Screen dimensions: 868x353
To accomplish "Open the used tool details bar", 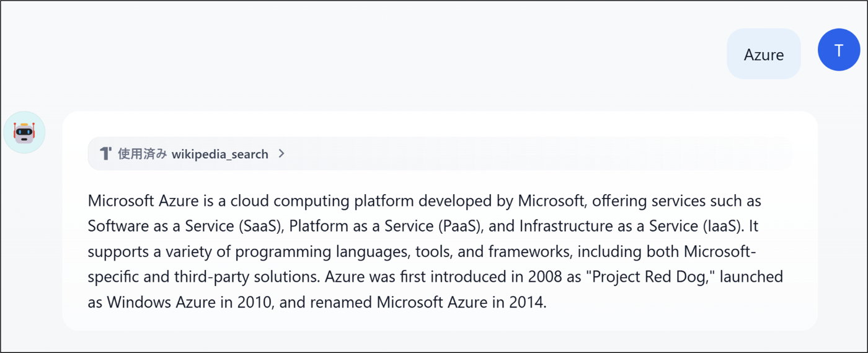I will [440, 153].
